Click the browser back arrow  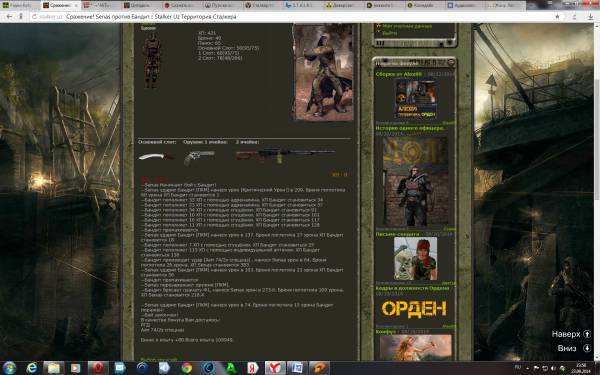click(9, 16)
